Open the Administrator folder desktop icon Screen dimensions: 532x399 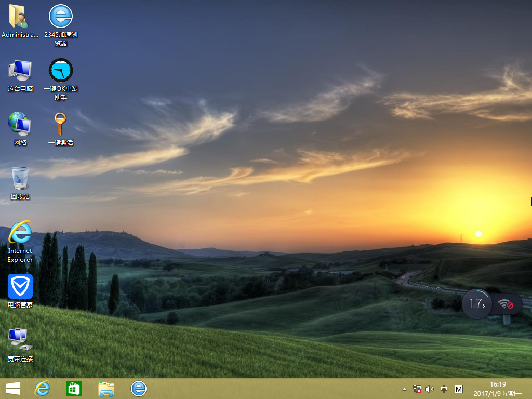point(20,17)
